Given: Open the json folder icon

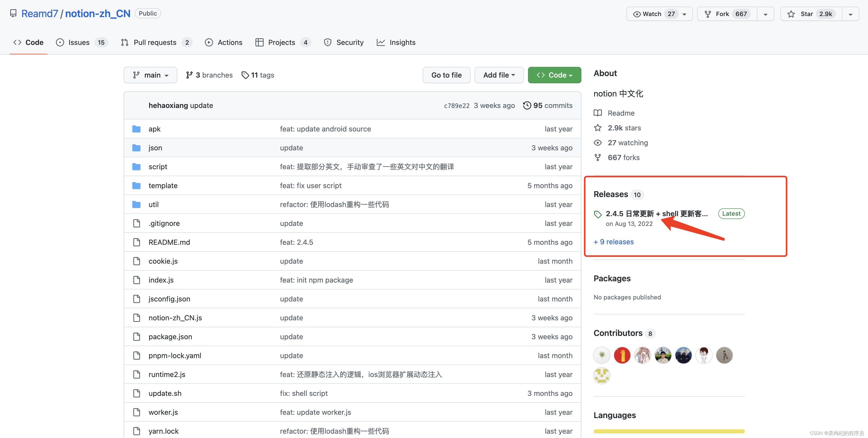Looking at the screenshot, I should [x=136, y=148].
